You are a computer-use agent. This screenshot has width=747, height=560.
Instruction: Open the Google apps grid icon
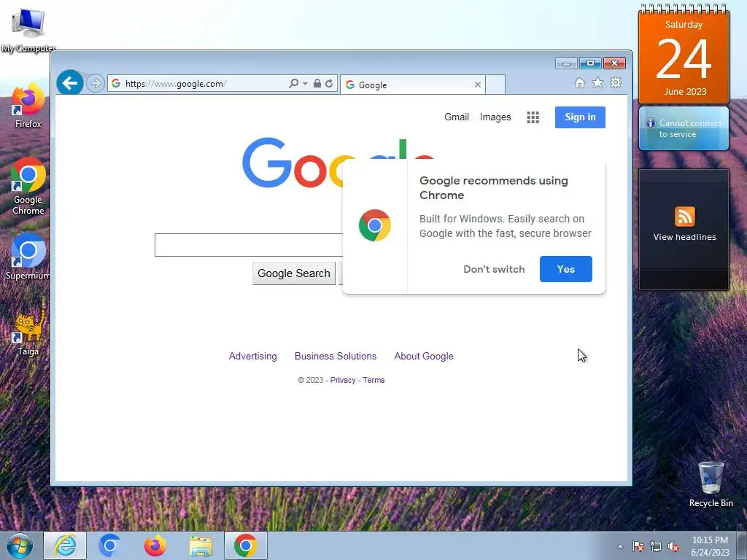[x=533, y=117]
